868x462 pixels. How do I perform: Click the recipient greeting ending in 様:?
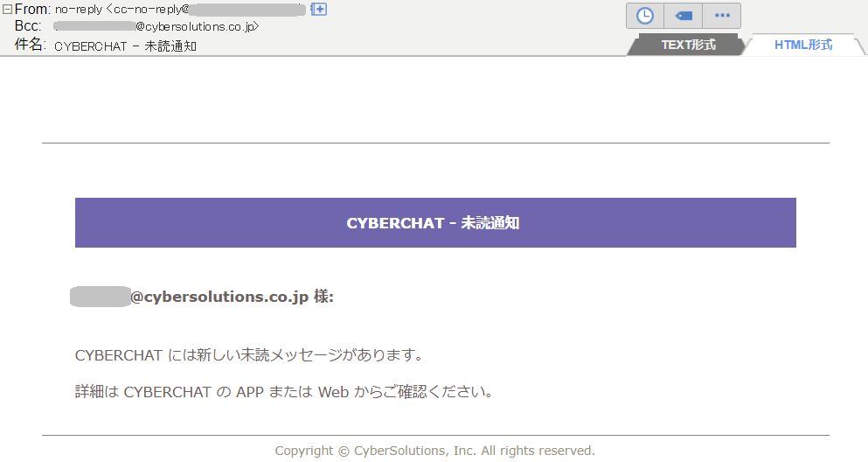202,297
